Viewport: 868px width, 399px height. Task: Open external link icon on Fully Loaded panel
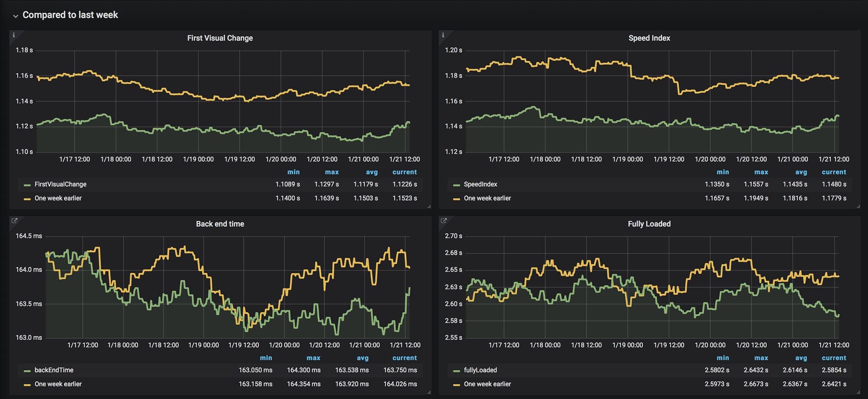click(444, 221)
